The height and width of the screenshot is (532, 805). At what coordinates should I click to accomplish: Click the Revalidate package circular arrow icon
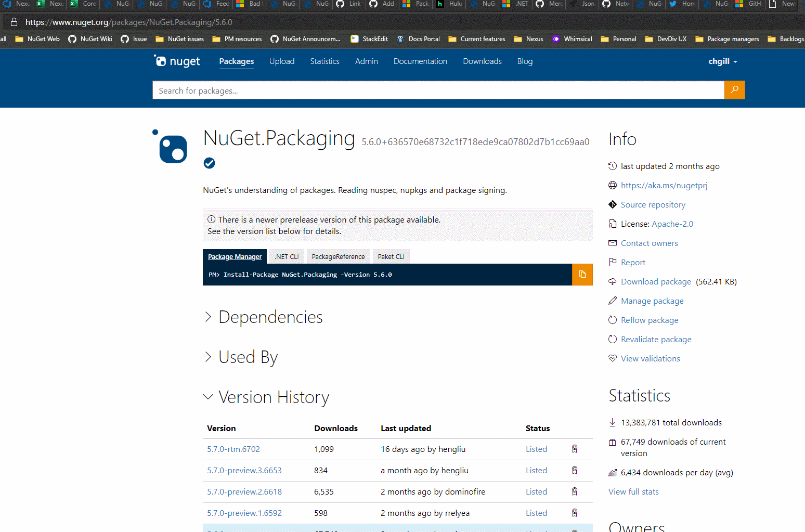pos(613,339)
